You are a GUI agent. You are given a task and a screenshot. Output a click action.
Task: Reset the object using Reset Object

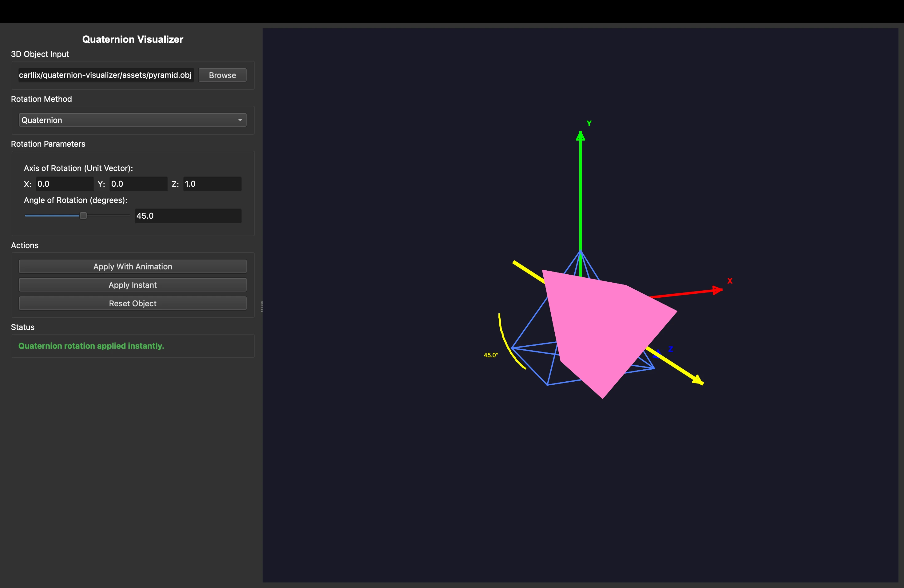pos(132,303)
